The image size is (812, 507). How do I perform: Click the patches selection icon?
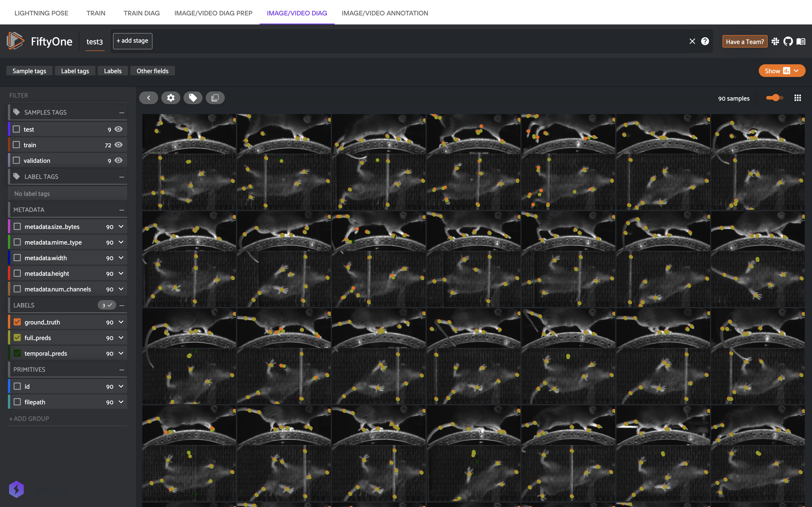(215, 98)
